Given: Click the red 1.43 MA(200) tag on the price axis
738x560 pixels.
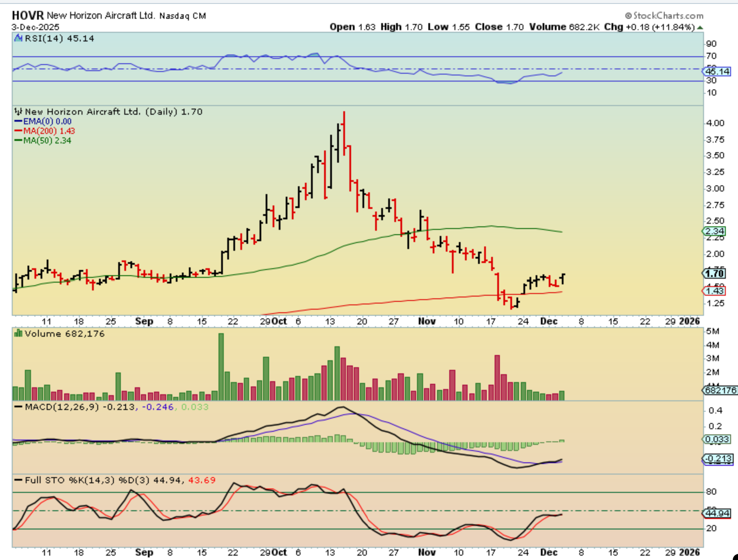Looking at the screenshot, I should [715, 291].
